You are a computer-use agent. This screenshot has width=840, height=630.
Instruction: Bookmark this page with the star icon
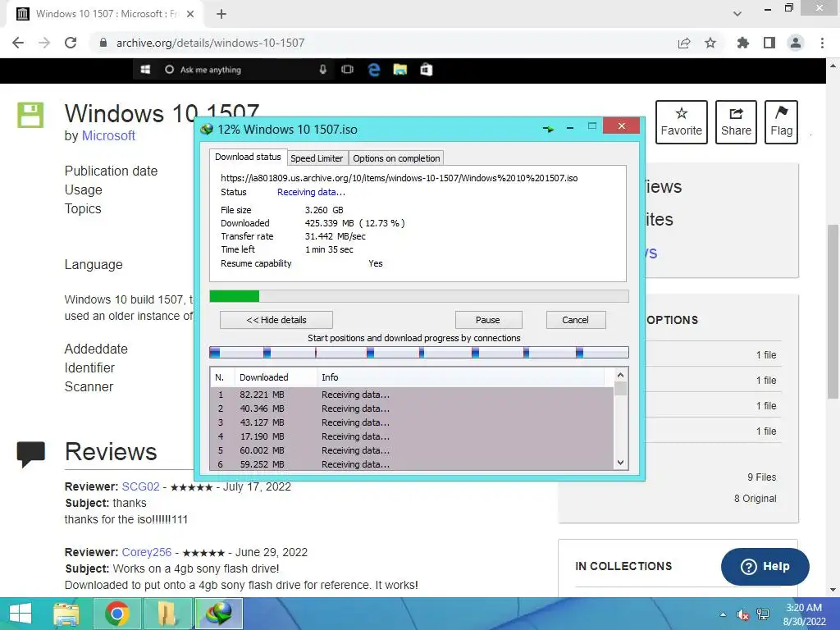[x=710, y=43]
